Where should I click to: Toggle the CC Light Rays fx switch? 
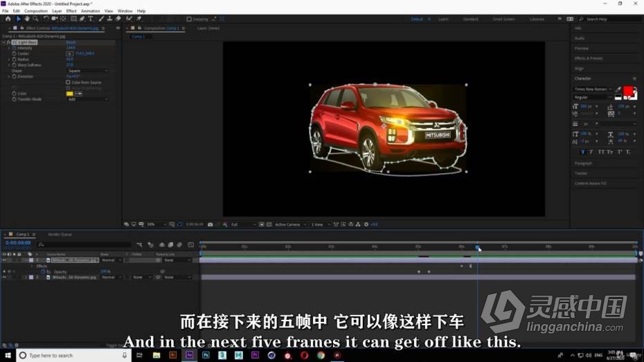click(8, 42)
